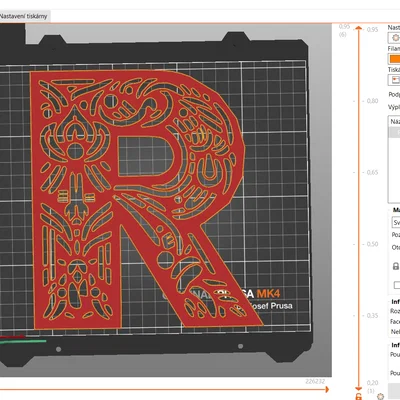Open the coordinate system dropdown starting with Sv

(x=396, y=222)
